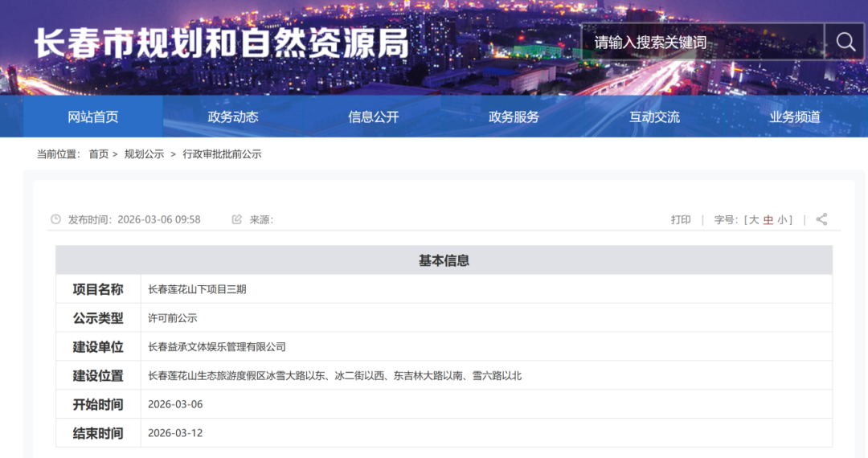Click the edit icon beside 来源
Viewport: 868px width, 458px height.
237,219
